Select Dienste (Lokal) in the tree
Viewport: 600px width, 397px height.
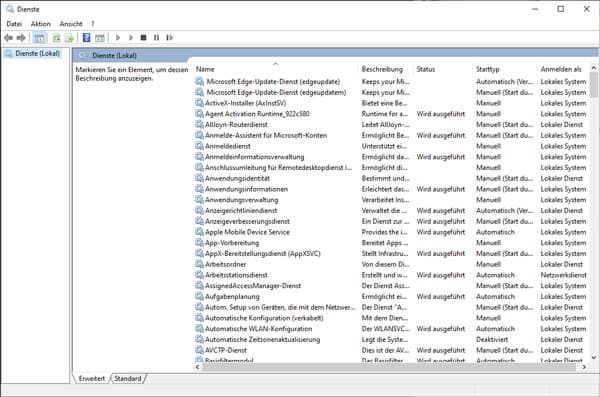coord(38,53)
